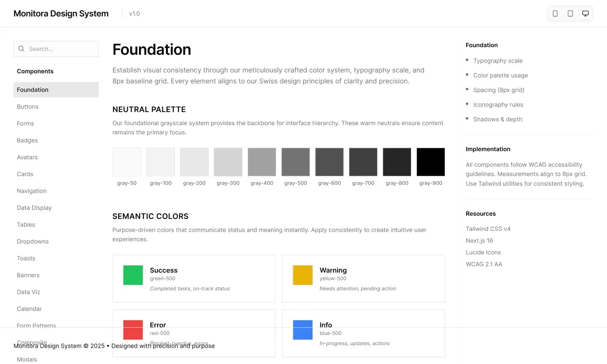Viewport: 607px width, 364px height.
Task: Open the Dropdowns component page
Action: click(x=33, y=241)
